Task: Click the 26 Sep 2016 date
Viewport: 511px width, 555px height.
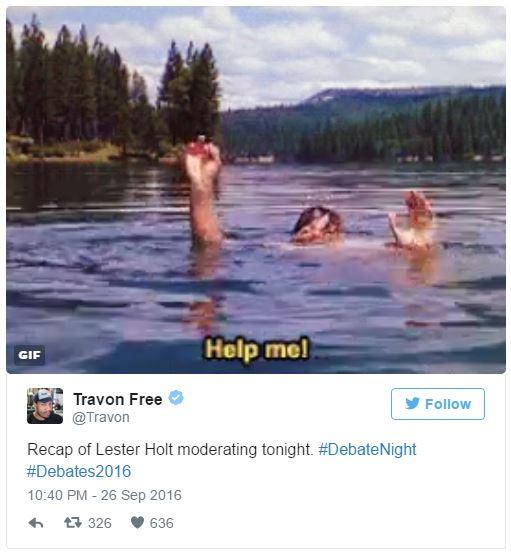Action: pyautogui.click(x=141, y=495)
